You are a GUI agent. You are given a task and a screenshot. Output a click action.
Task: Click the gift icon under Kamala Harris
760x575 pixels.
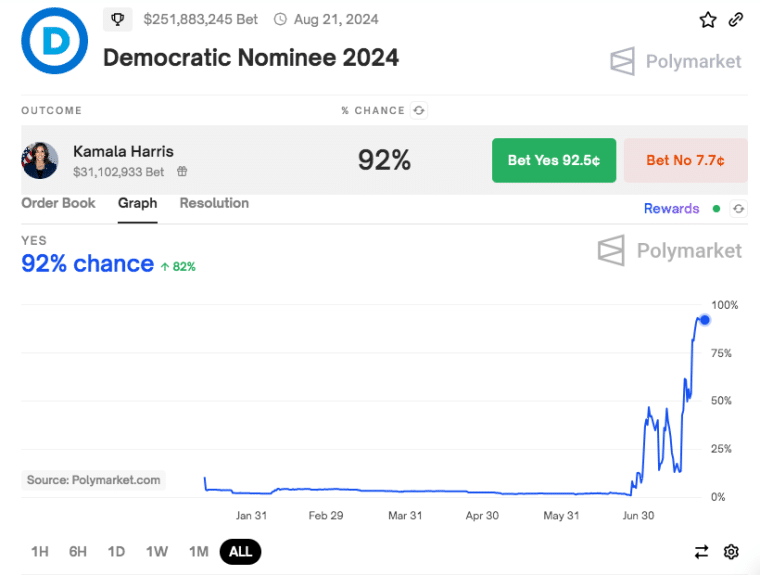182,171
